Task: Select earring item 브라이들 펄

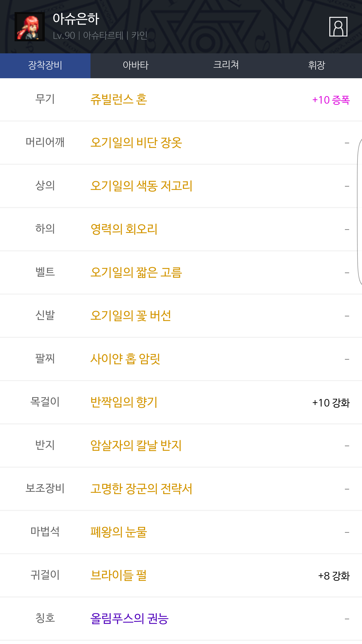Action: [x=119, y=576]
